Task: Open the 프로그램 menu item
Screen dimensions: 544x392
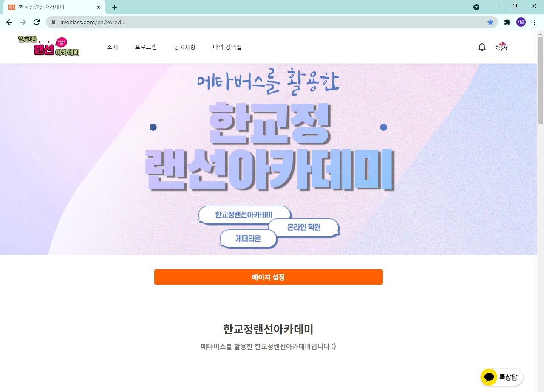Action: coord(146,47)
